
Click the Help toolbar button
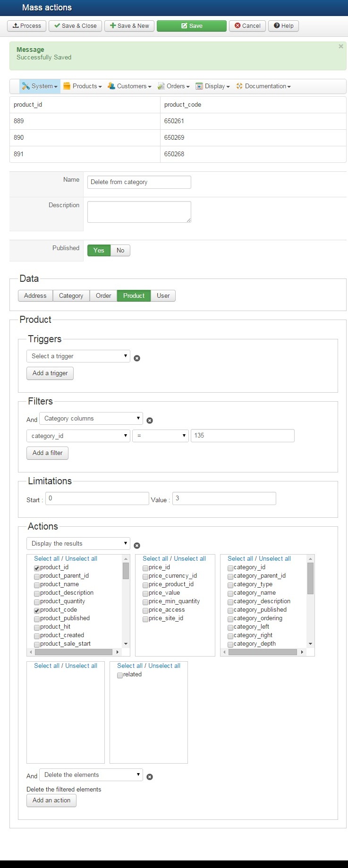coord(284,26)
